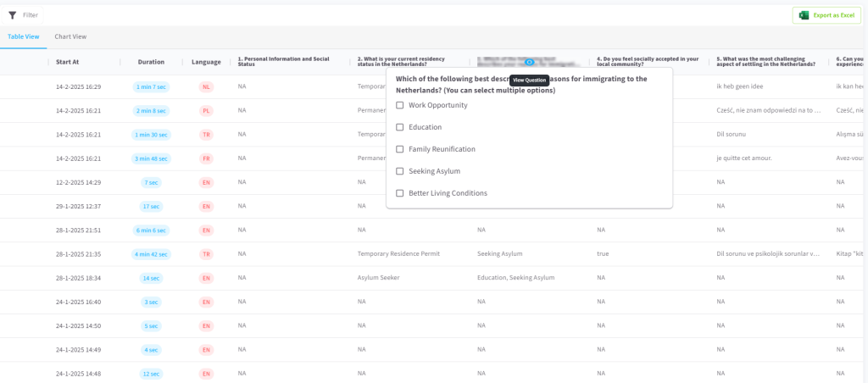This screenshot has width=868, height=383.
Task: Click the Excel icon in Export button
Action: pos(804,15)
